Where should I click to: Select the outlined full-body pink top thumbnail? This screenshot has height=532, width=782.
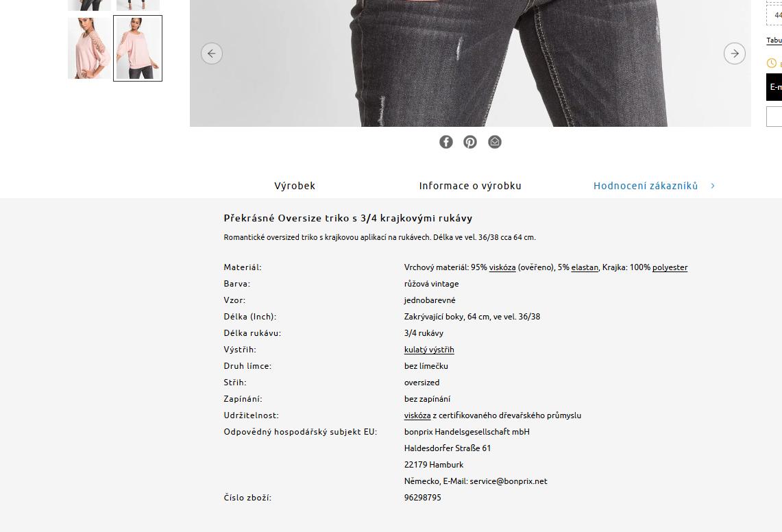138,48
